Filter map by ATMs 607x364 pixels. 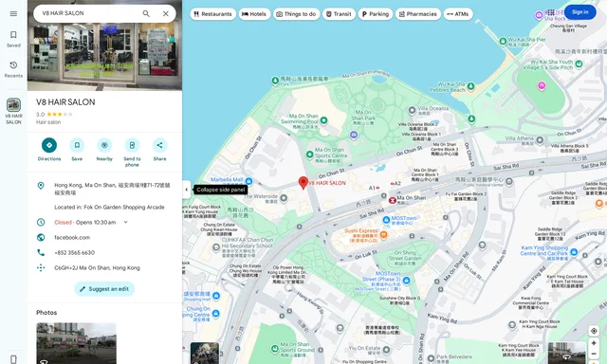pos(458,14)
